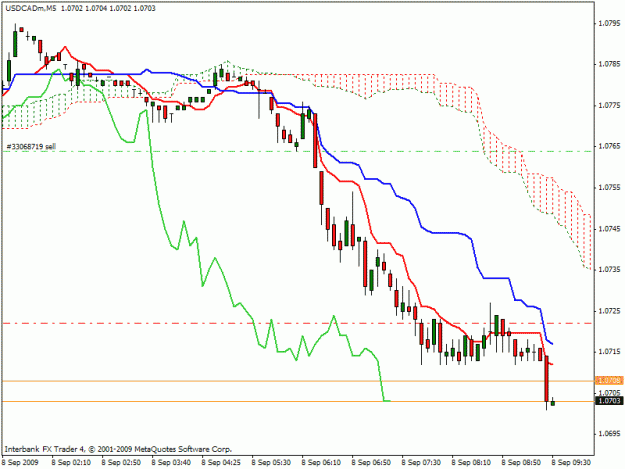This screenshot has height=469, width=625.
Task: Click the 1.0725 price axis label
Action: tap(610, 310)
